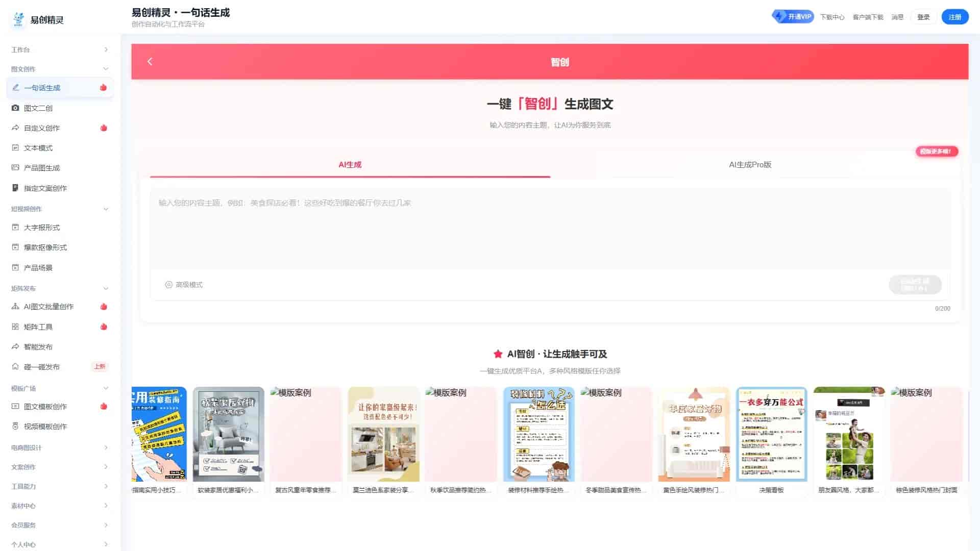
Task: Open the 决策看板 template thumbnail
Action: click(x=771, y=434)
